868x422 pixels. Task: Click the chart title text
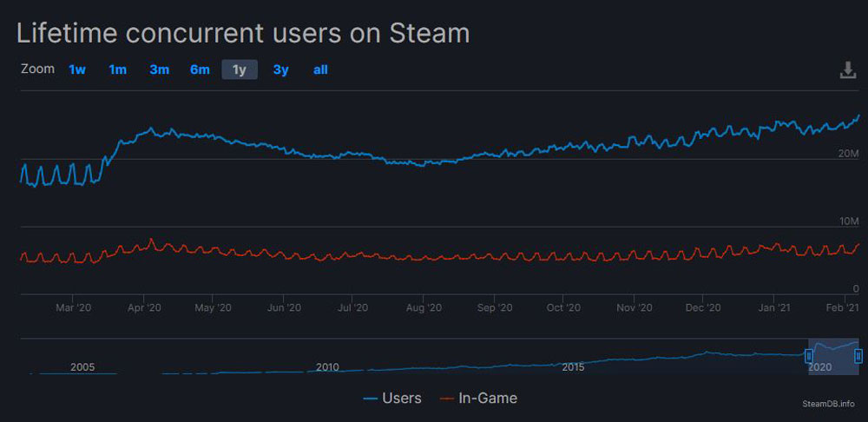coord(243,33)
